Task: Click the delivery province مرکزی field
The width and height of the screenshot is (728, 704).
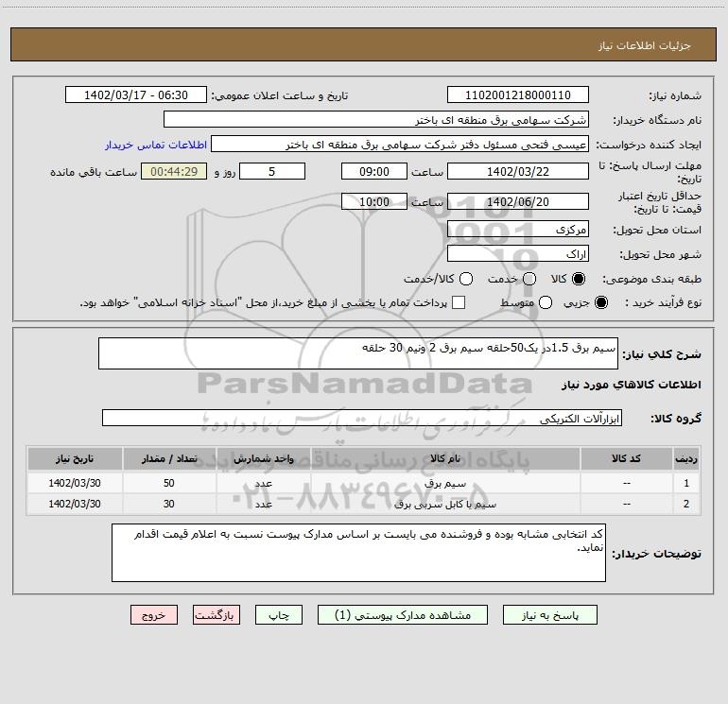Action: (x=518, y=229)
